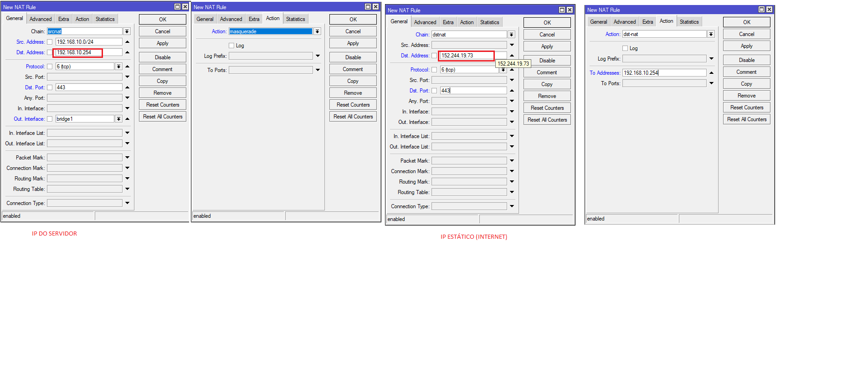Open dstnat Chain dropdown in third window
This screenshot has width=868, height=390.
click(x=512, y=35)
